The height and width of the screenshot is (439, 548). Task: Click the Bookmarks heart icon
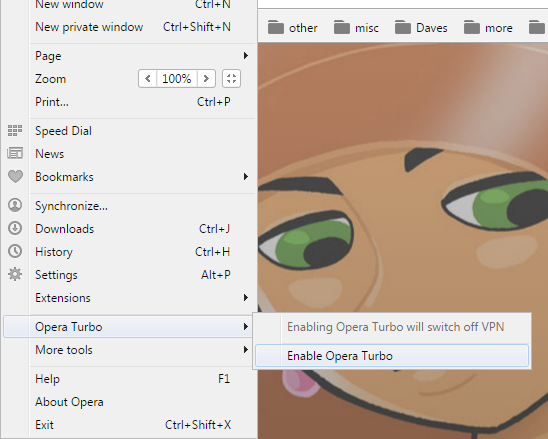(x=15, y=177)
